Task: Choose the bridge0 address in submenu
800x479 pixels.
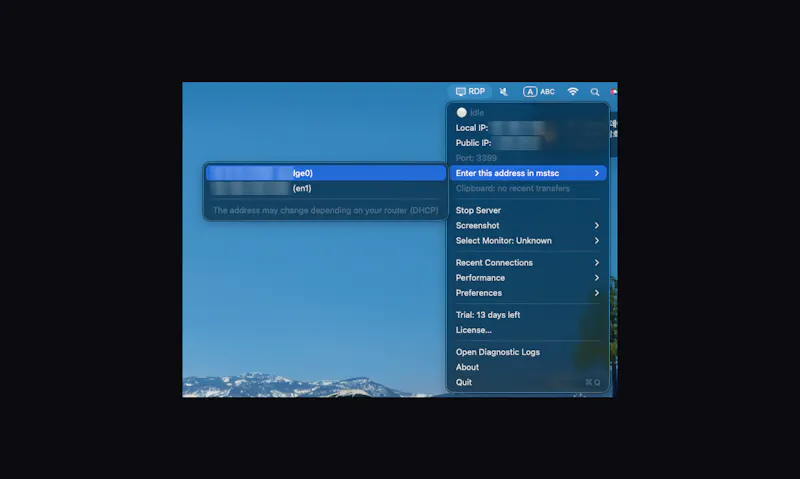Action: (x=326, y=173)
